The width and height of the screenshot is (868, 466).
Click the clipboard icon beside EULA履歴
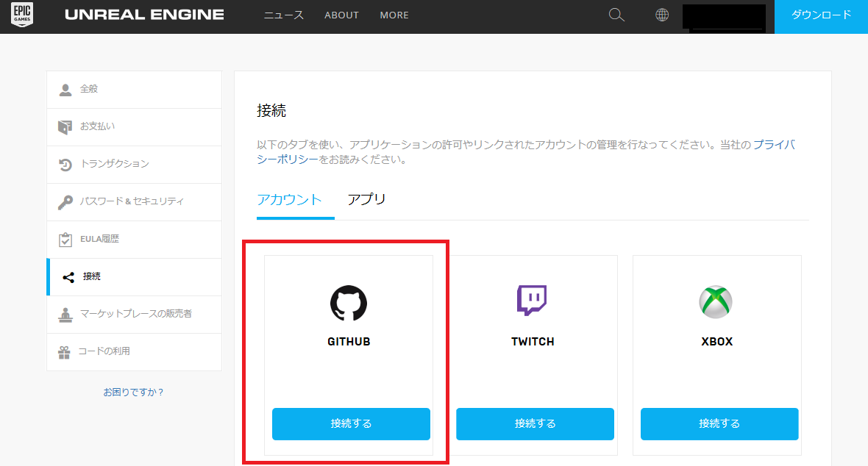coord(65,240)
